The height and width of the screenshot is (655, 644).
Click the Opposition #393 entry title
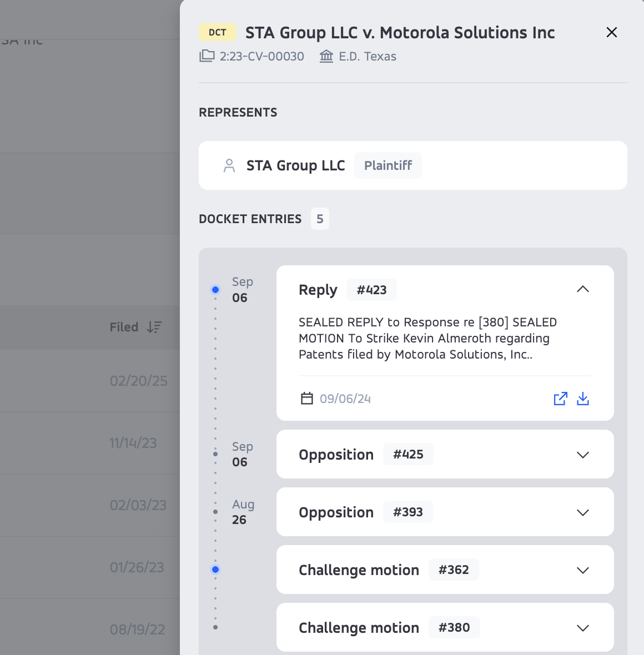(x=336, y=512)
